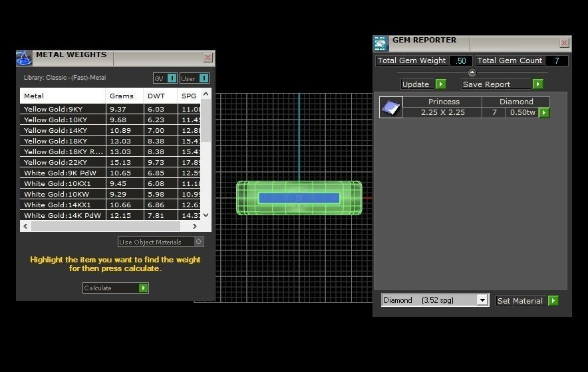
Task: Enable Use Object Materials option
Action: coord(161,242)
